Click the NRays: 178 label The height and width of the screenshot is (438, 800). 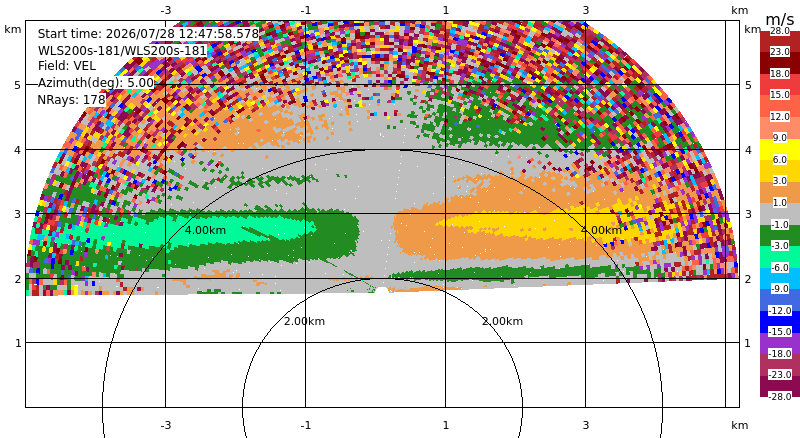pyautogui.click(x=71, y=100)
